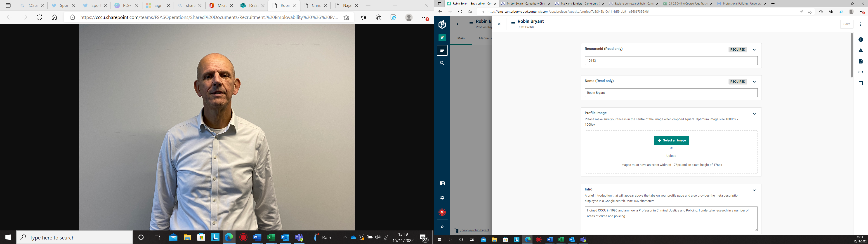Collapse the Intro section chevron
Image resolution: width=868 pixels, height=244 pixels.
[x=754, y=190]
